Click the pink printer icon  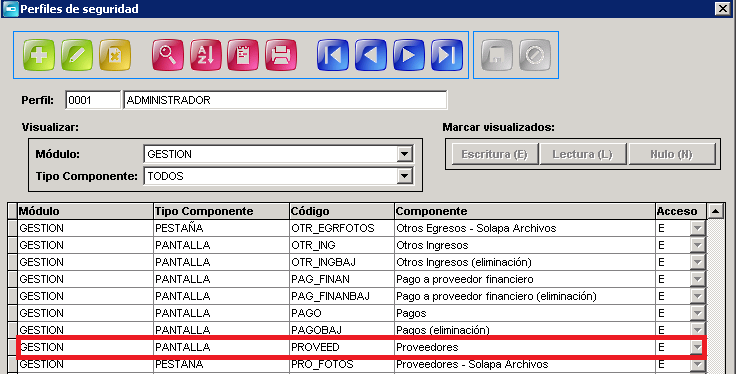281,55
